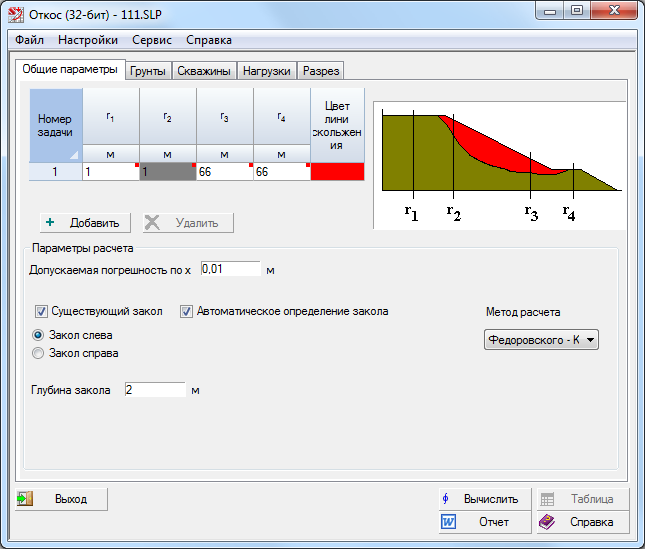
Task: Click the table grid icon beside Таблица
Action: coord(546,499)
